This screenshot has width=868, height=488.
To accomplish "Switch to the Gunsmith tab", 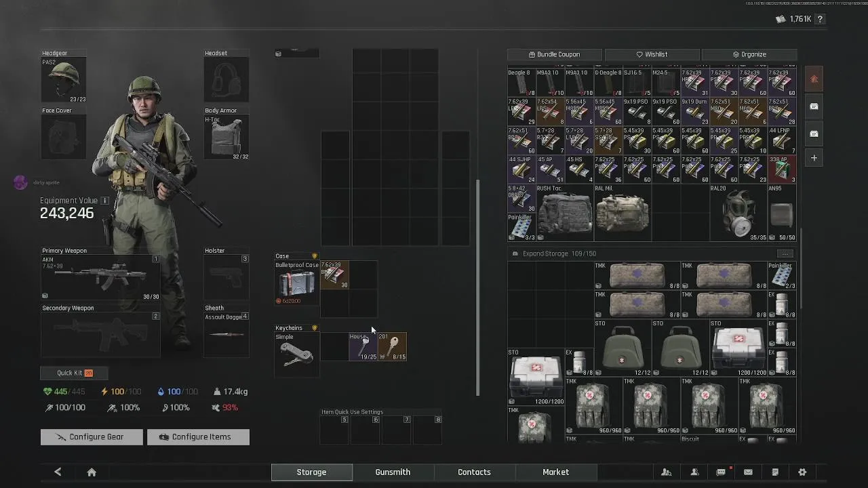I will point(393,472).
